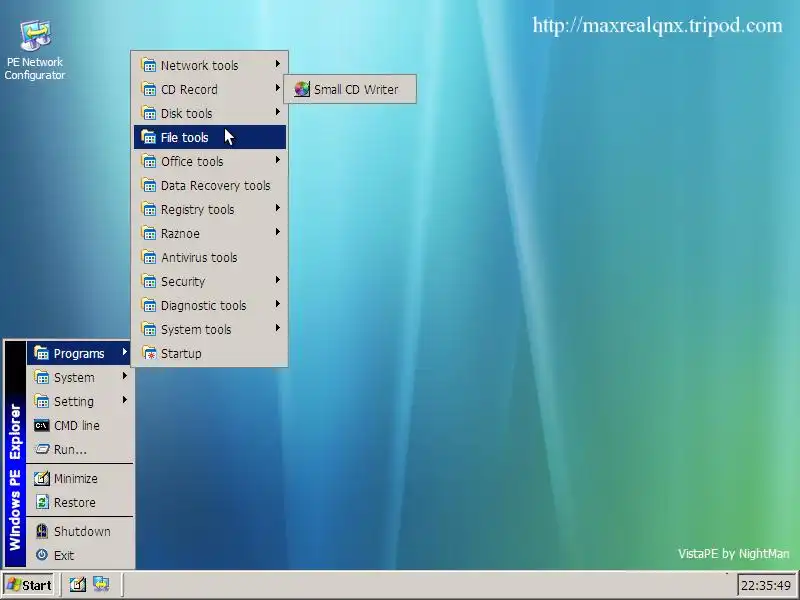Screen dimensions: 800x600
Task: Expand the System tools submenu arrow
Action: click(278, 328)
